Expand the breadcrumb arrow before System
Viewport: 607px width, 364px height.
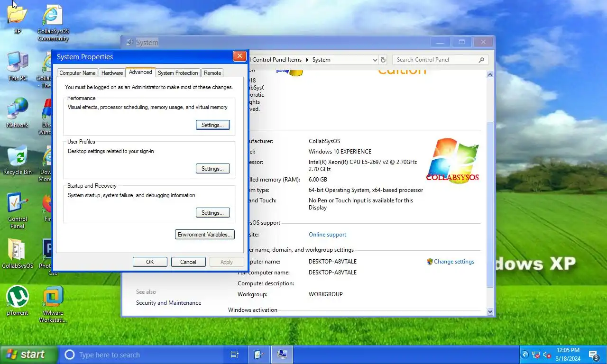pyautogui.click(x=307, y=60)
